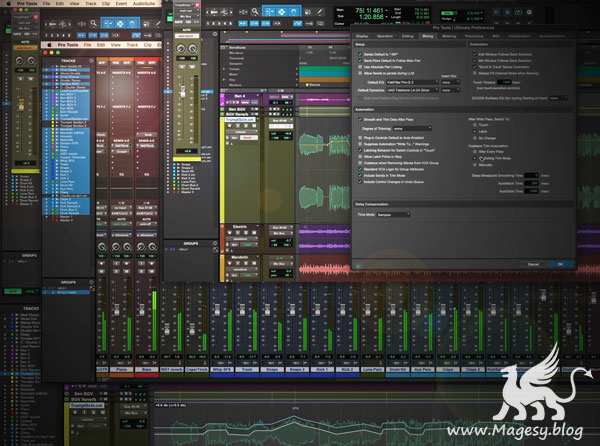This screenshot has height=446, width=600.
Task: Open Track menu in the lower menu bar
Action: coord(132,45)
